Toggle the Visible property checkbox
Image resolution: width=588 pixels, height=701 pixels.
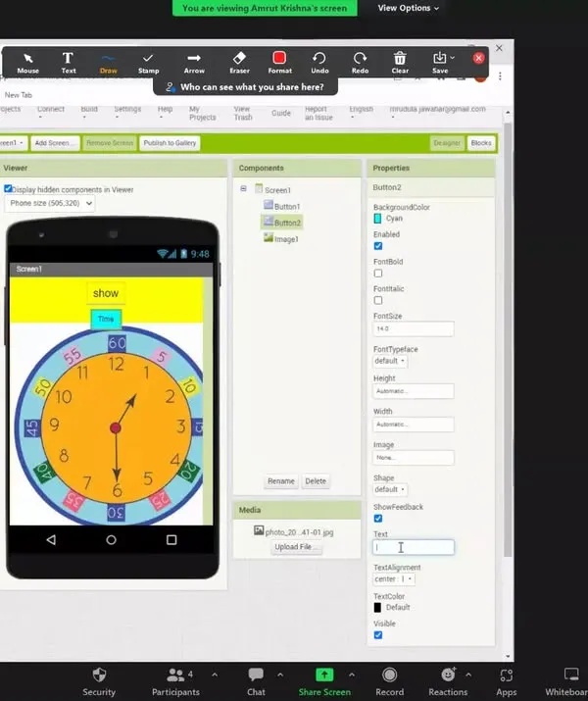(378, 635)
